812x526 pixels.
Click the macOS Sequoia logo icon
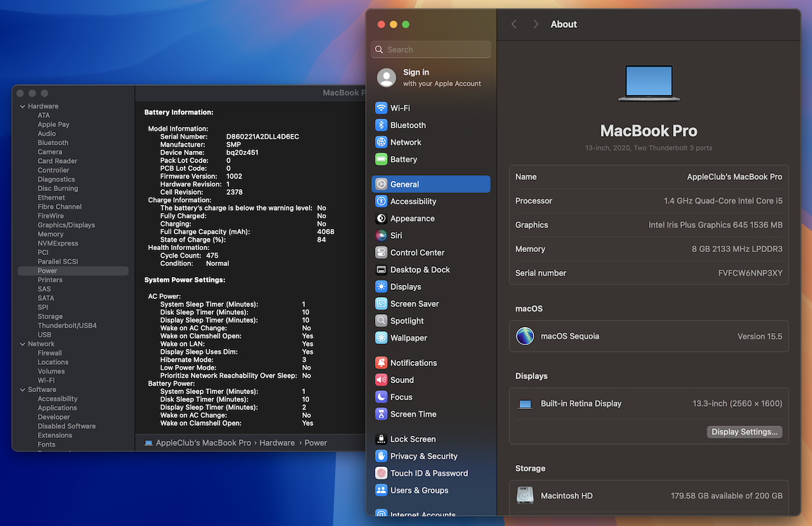click(x=525, y=336)
